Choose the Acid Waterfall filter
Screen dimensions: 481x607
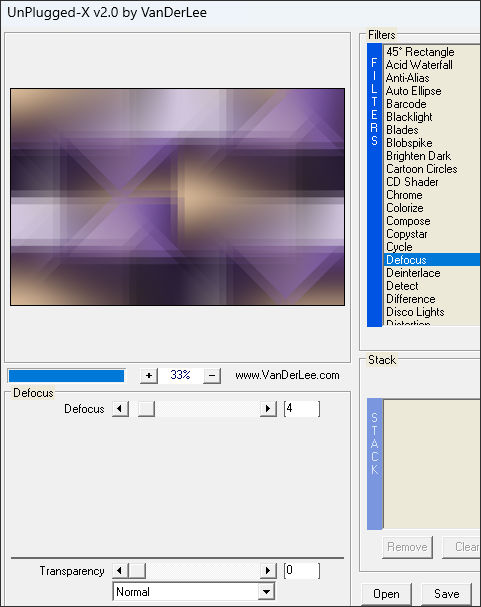point(419,65)
